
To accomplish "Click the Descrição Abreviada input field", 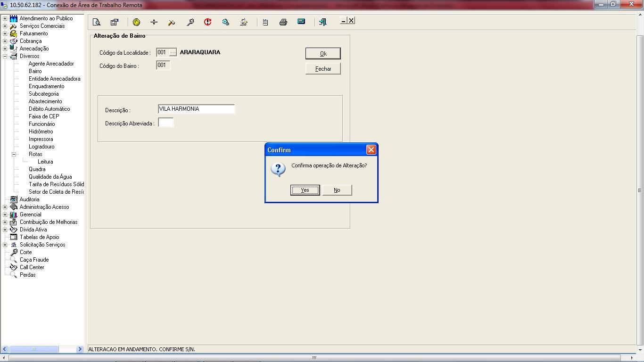I will (x=166, y=123).
